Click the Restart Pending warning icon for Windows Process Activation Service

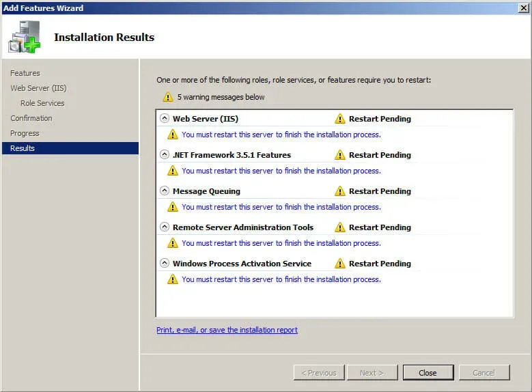(339, 264)
